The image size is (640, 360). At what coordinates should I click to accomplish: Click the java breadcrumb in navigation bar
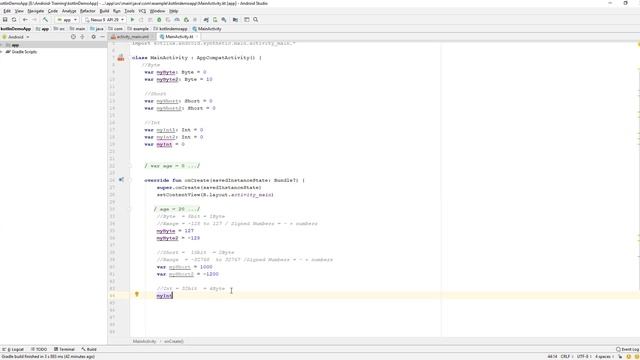(97, 29)
